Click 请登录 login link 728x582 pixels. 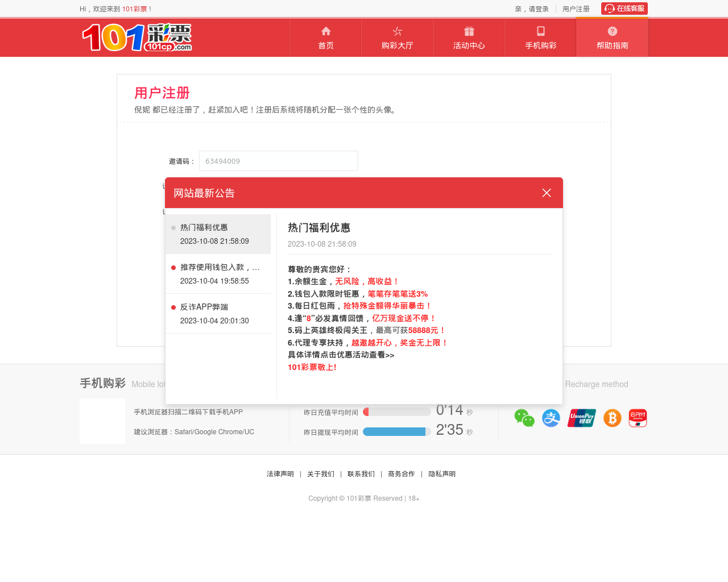(539, 9)
